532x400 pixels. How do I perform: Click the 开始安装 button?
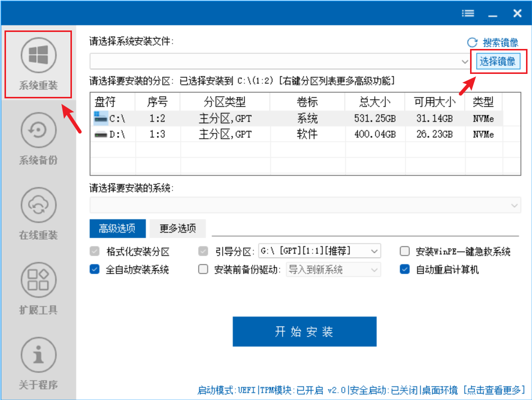click(304, 331)
